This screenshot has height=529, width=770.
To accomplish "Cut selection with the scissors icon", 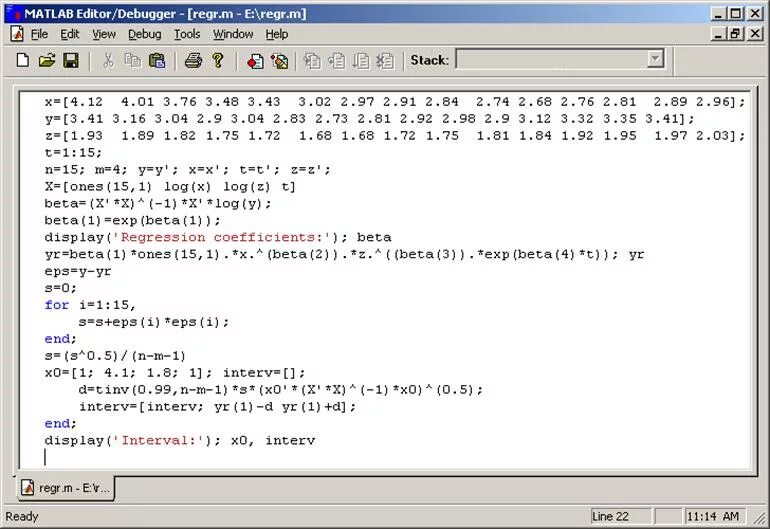I will (108, 61).
